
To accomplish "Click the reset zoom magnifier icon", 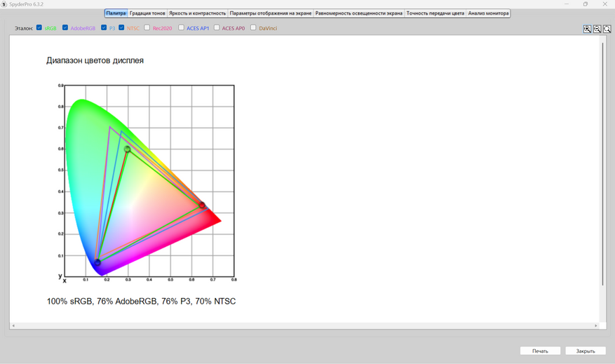I will point(607,29).
